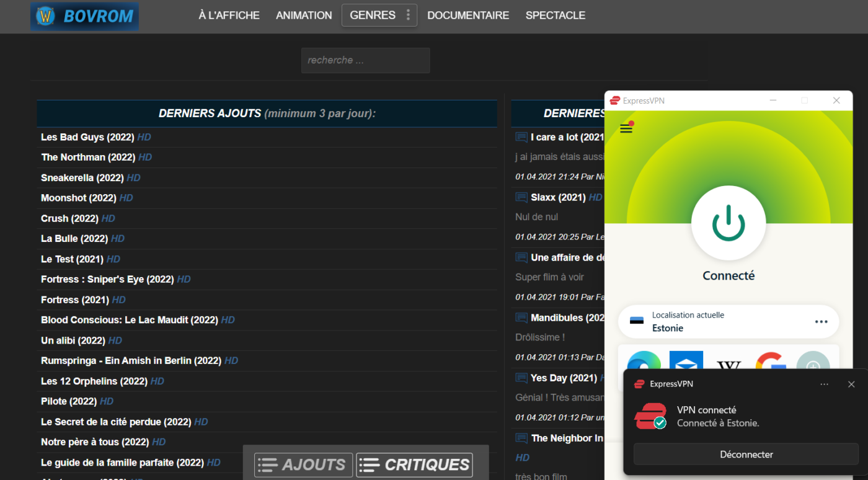This screenshot has height=480, width=868.
Task: Switch to the AJOUTS list button
Action: coord(303,464)
